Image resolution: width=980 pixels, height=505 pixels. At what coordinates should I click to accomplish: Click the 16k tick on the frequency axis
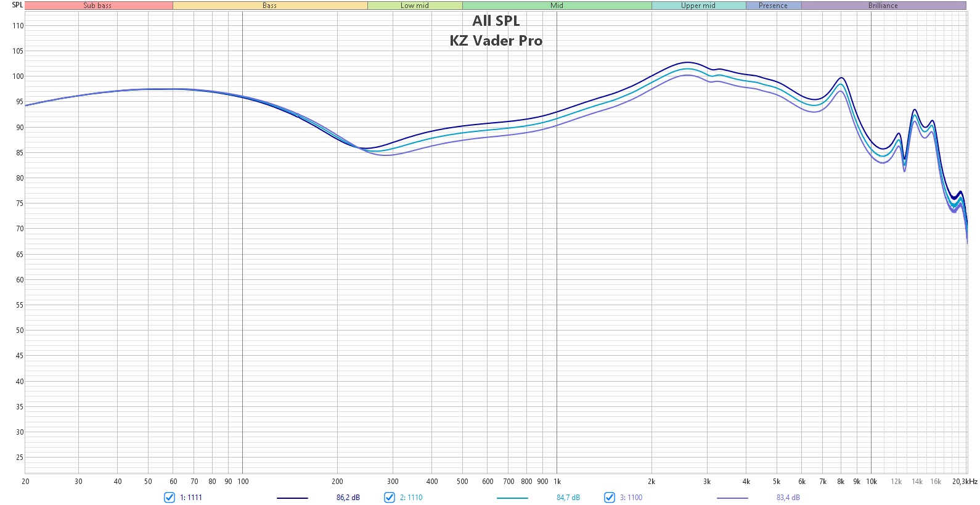[x=936, y=482]
